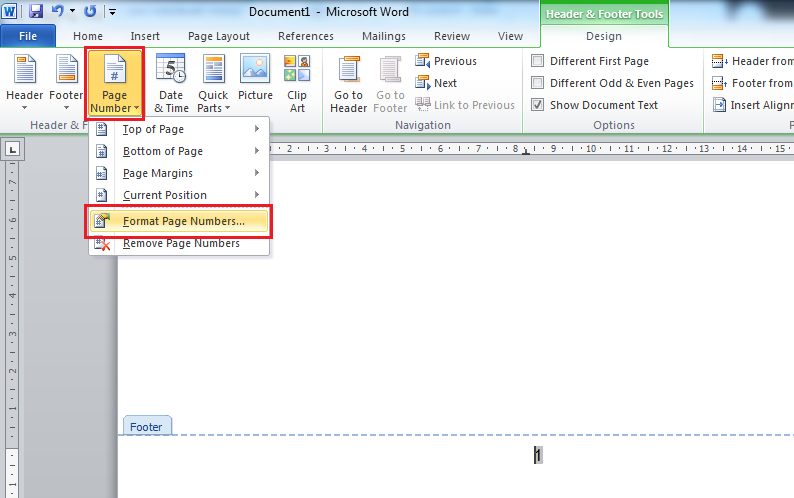Select the Design tab under Header & Footer Tools

pos(604,36)
